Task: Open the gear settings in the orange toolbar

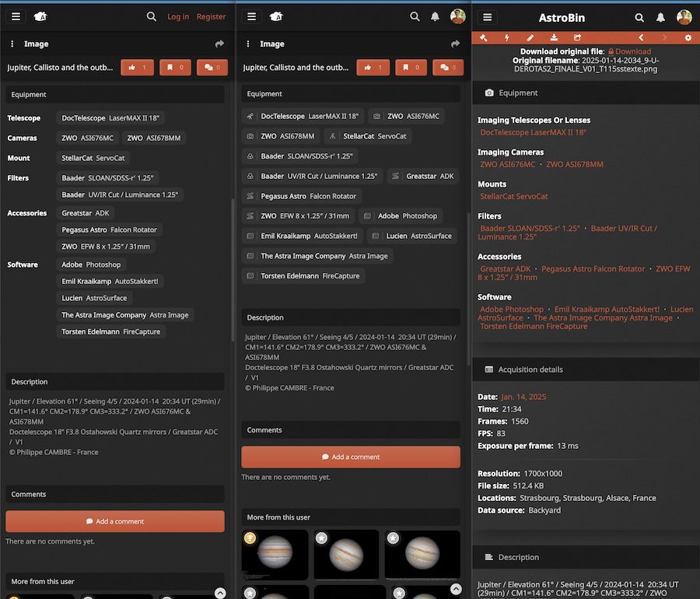Action: click(x=688, y=37)
